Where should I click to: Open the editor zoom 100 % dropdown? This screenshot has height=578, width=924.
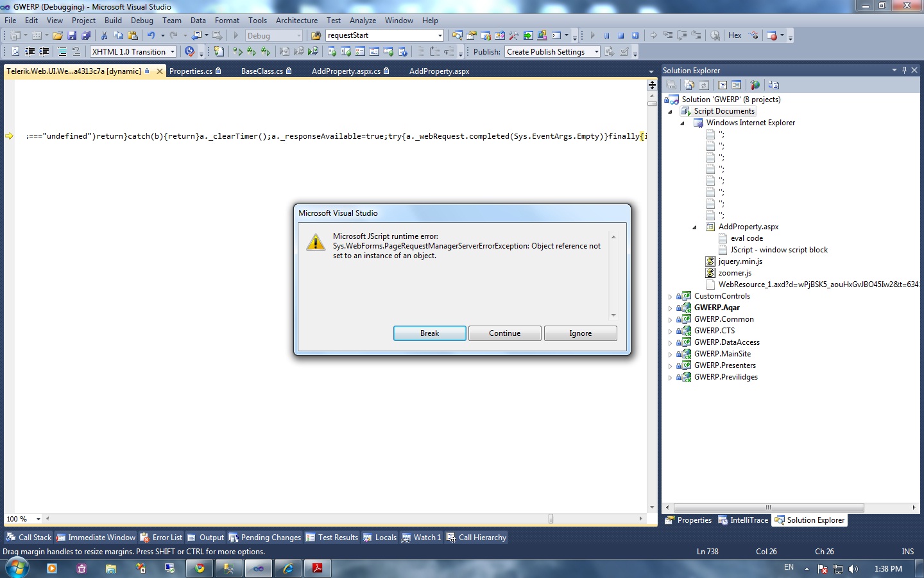tap(38, 519)
